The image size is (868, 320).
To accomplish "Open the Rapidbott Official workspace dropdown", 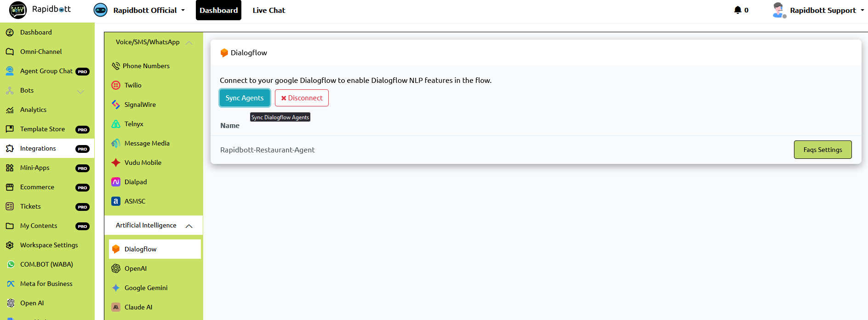I will point(183,10).
